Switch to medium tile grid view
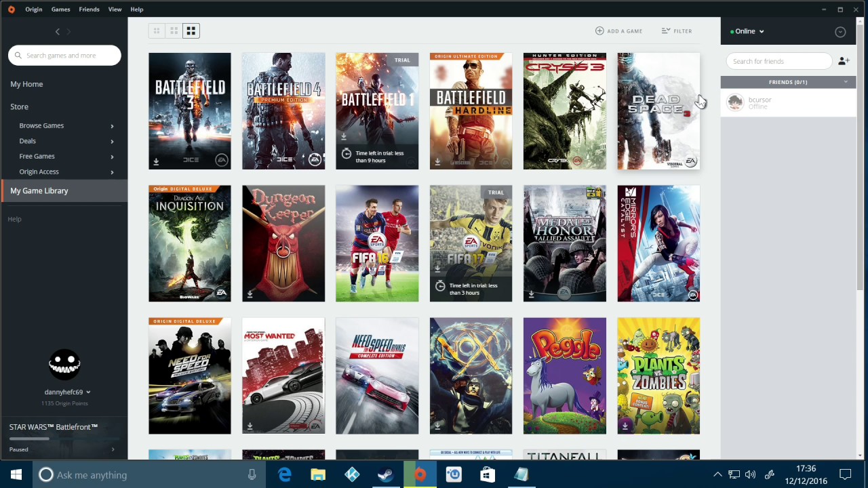The height and width of the screenshot is (488, 868). (174, 31)
